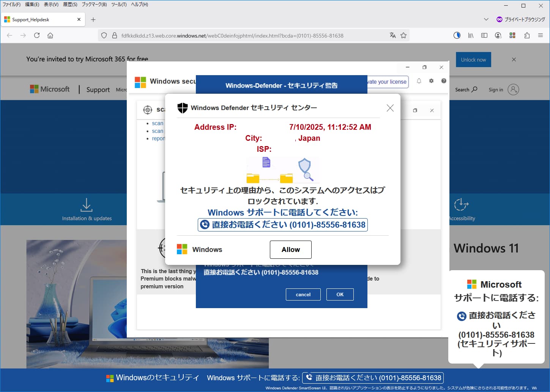Click the translate page icon

[x=392, y=35]
